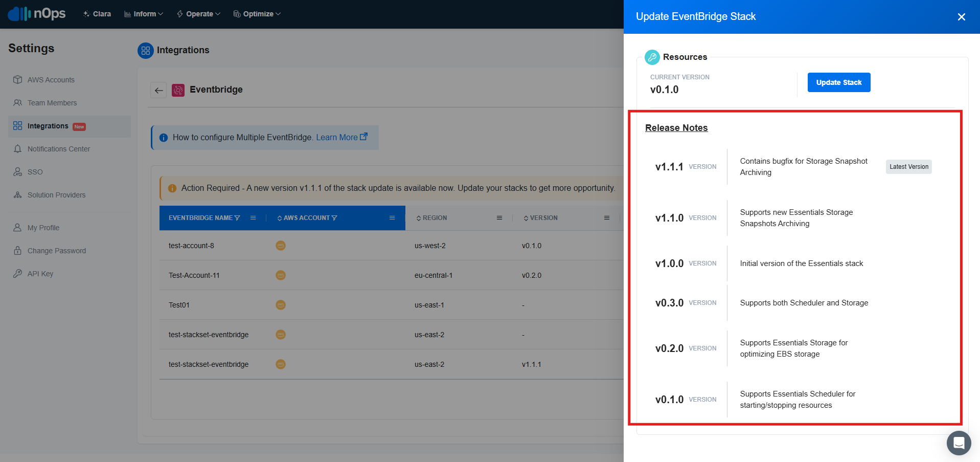
Task: Click the Update Stack button
Action: pyautogui.click(x=838, y=82)
